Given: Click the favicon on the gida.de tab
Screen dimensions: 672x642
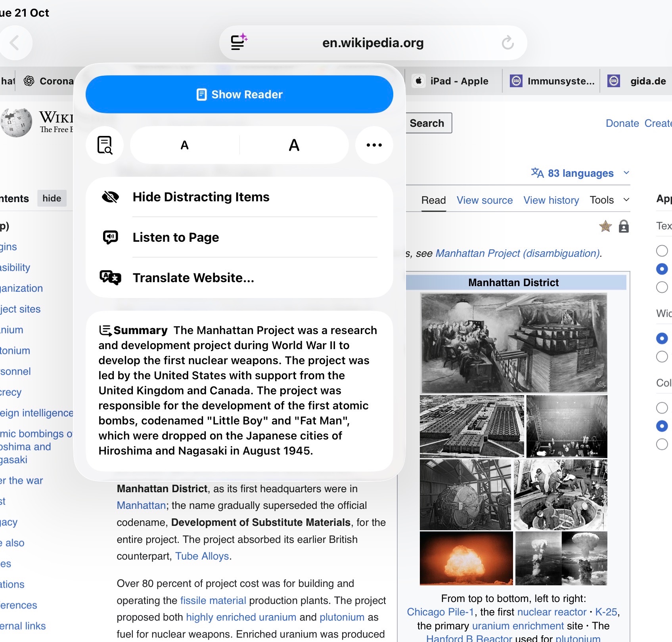Looking at the screenshot, I should 614,81.
